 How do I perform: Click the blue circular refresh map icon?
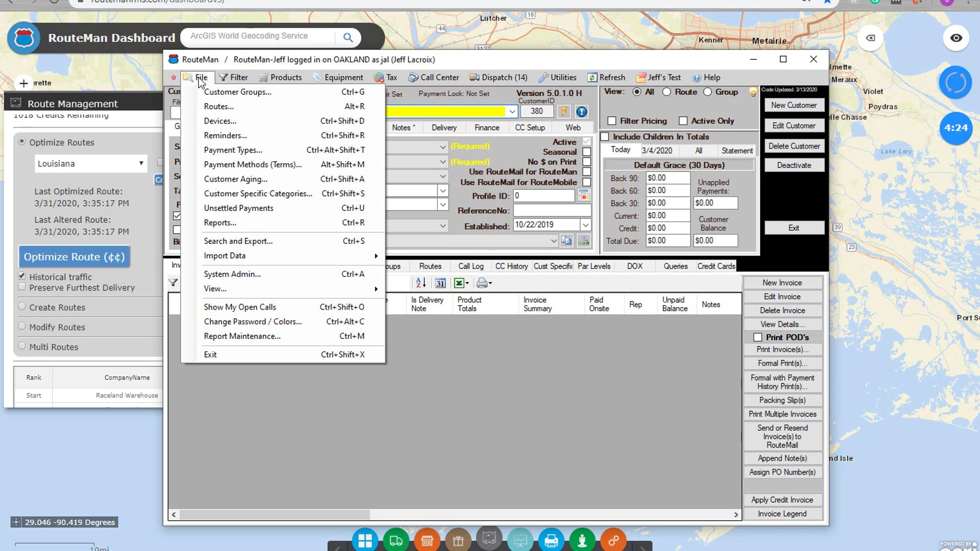click(x=955, y=82)
